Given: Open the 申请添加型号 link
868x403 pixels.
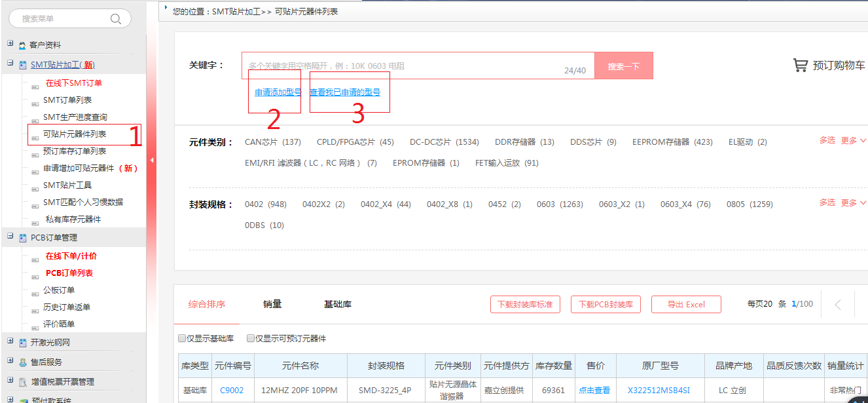Looking at the screenshot, I should pyautogui.click(x=278, y=93).
